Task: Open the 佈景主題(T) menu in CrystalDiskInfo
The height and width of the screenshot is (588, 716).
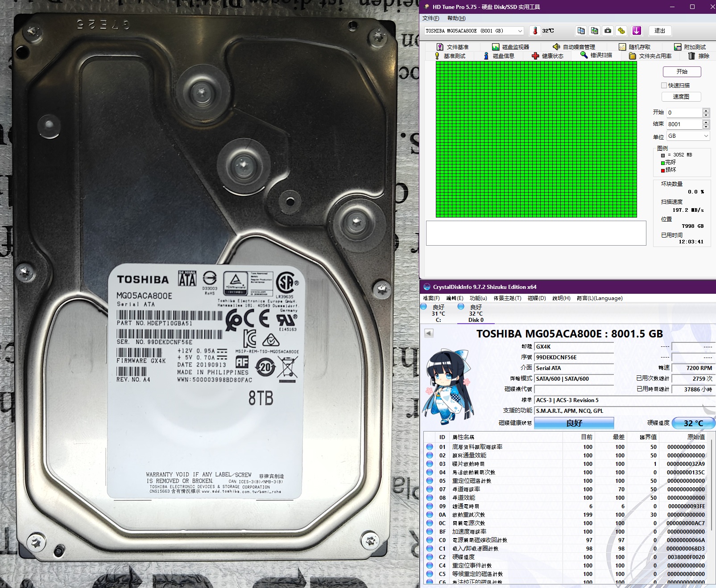Action: point(507,298)
